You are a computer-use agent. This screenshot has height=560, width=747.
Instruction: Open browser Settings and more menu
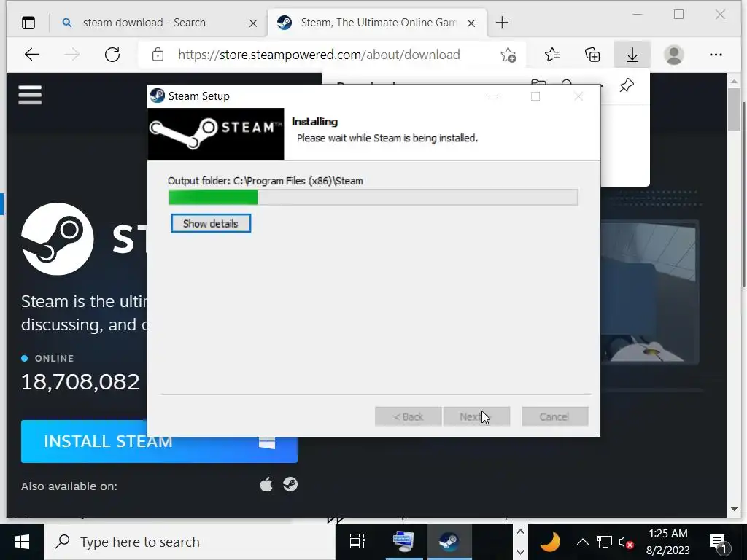click(x=716, y=55)
